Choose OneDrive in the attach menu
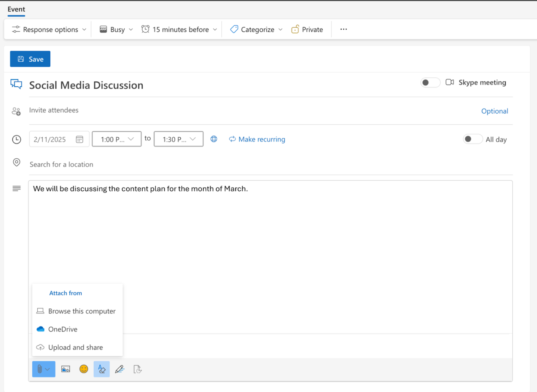The image size is (537, 392). pyautogui.click(x=63, y=329)
